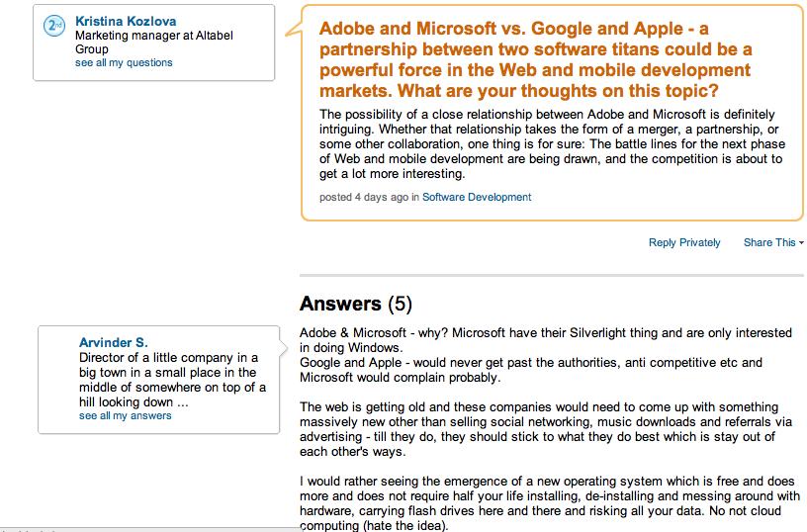This screenshot has height=532, width=807.
Task: Click the paragraph starting 'The web is getting old'
Action: point(539,429)
